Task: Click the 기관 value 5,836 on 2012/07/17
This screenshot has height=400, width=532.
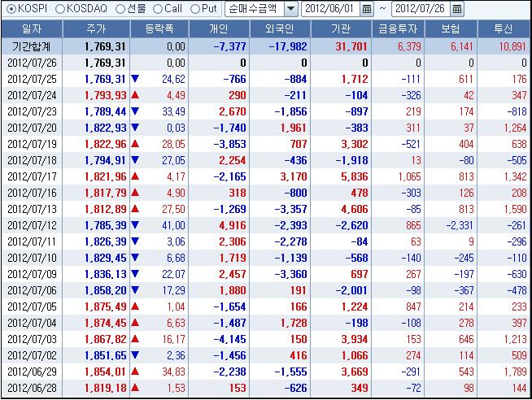Action: click(x=355, y=176)
